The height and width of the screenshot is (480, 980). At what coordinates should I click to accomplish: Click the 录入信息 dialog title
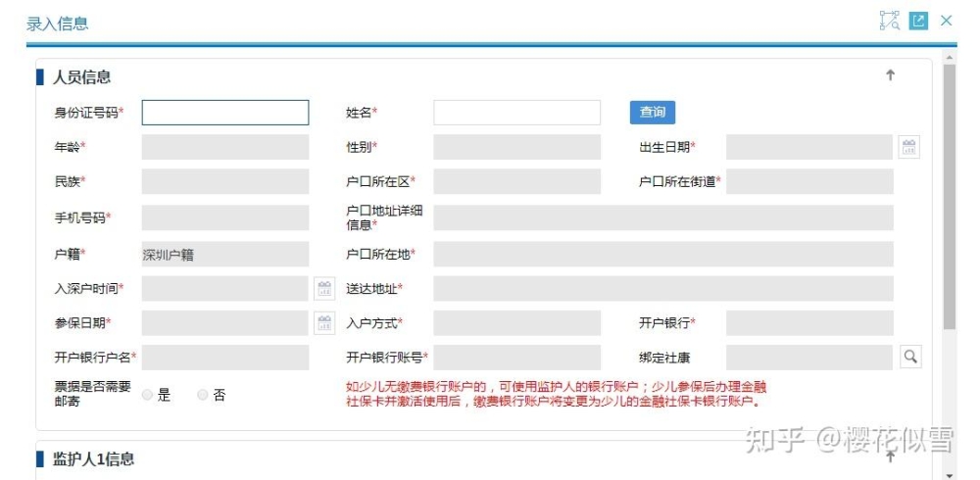coord(57,24)
